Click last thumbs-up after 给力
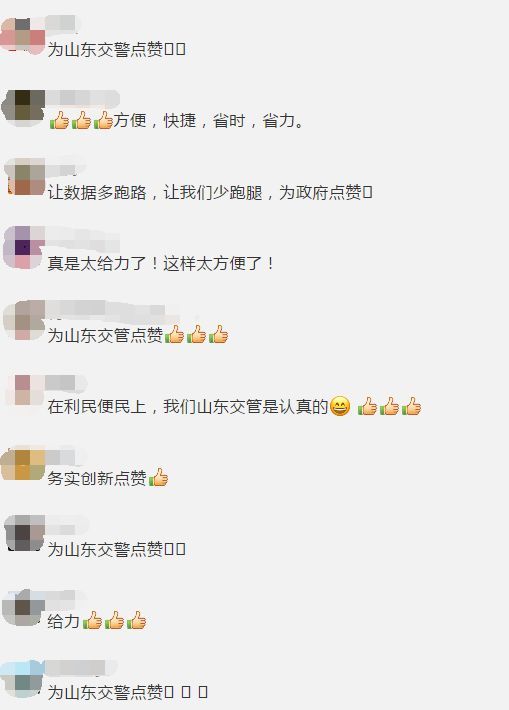Screen dimensions: 509x710 click(136, 620)
